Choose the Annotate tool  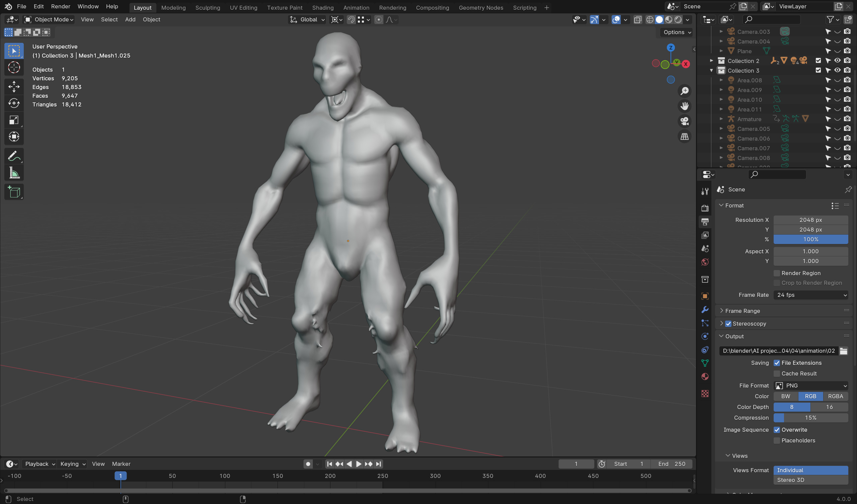(14, 156)
